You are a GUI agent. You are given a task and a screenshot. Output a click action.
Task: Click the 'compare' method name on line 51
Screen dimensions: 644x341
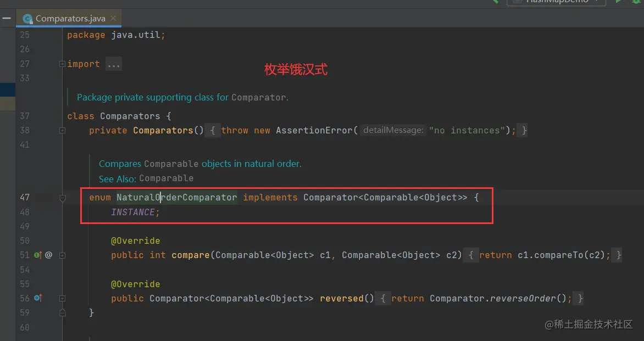191,255
